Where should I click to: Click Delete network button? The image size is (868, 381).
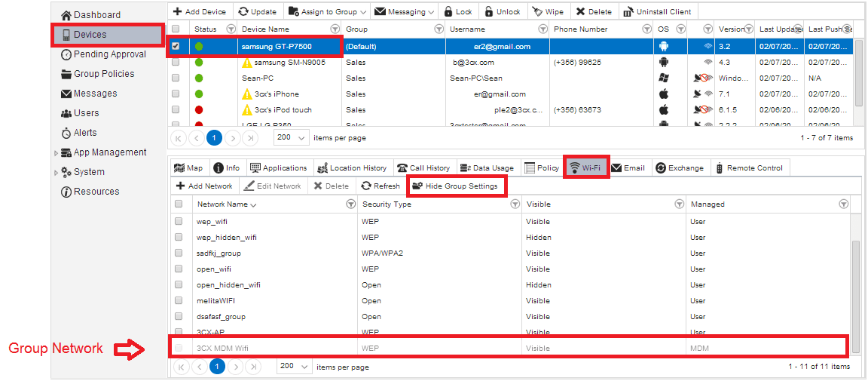coord(332,186)
